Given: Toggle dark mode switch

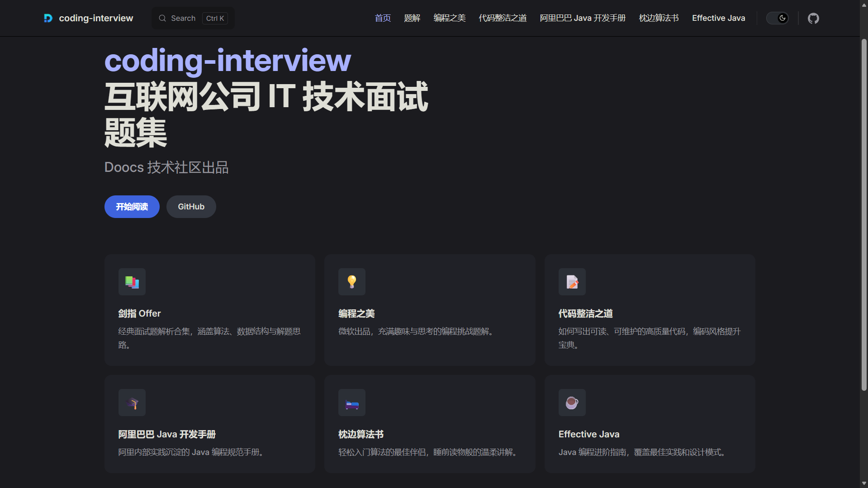Looking at the screenshot, I should (x=777, y=18).
